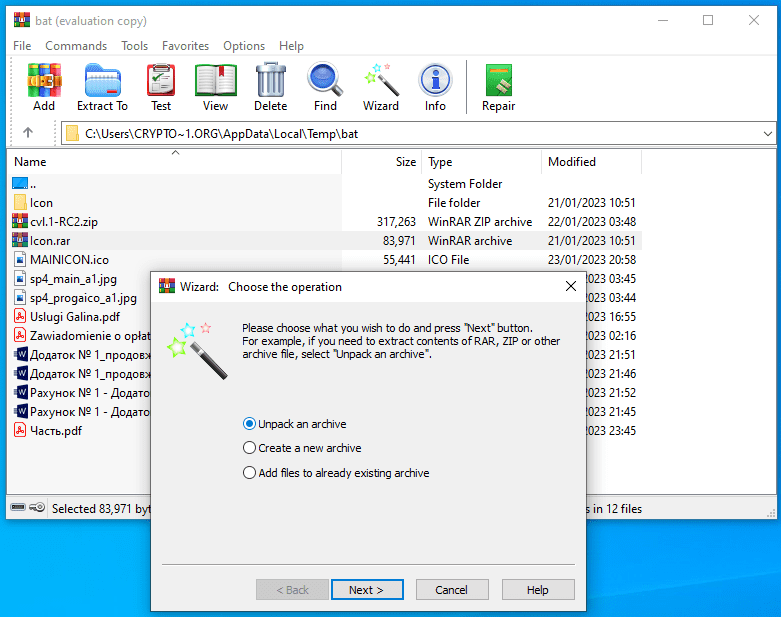Click the key password icon in status bar
The height and width of the screenshot is (617, 781).
[x=37, y=507]
